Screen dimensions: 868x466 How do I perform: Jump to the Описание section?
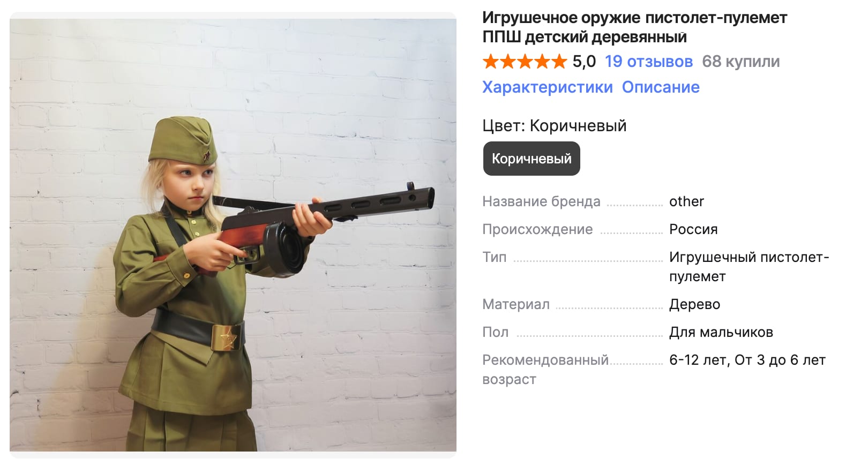[x=661, y=87]
